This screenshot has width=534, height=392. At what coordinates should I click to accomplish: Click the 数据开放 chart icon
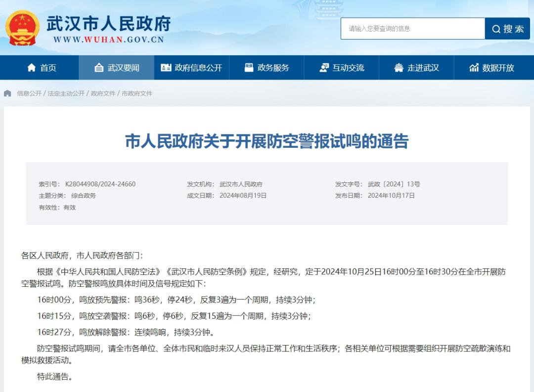[x=474, y=68]
